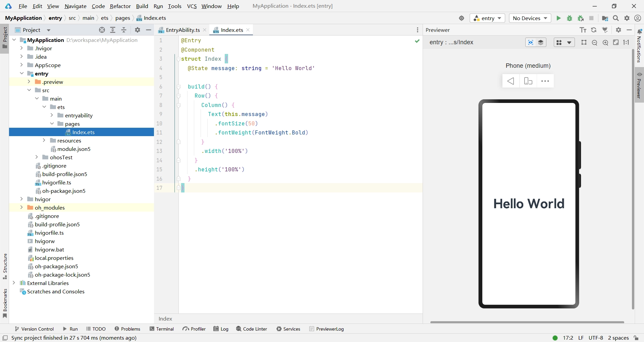The height and width of the screenshot is (342, 644).
Task: Expand the oh_modules folder
Action: point(21,208)
